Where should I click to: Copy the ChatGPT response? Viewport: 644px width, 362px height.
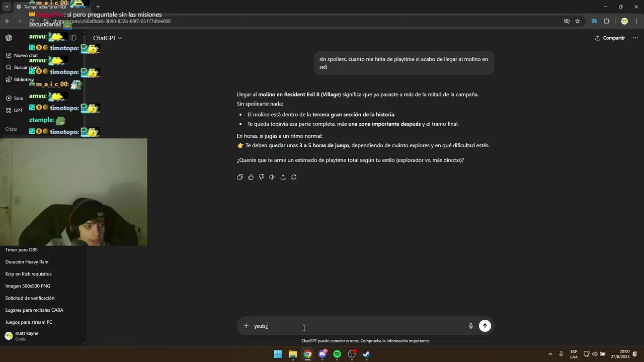(x=240, y=177)
